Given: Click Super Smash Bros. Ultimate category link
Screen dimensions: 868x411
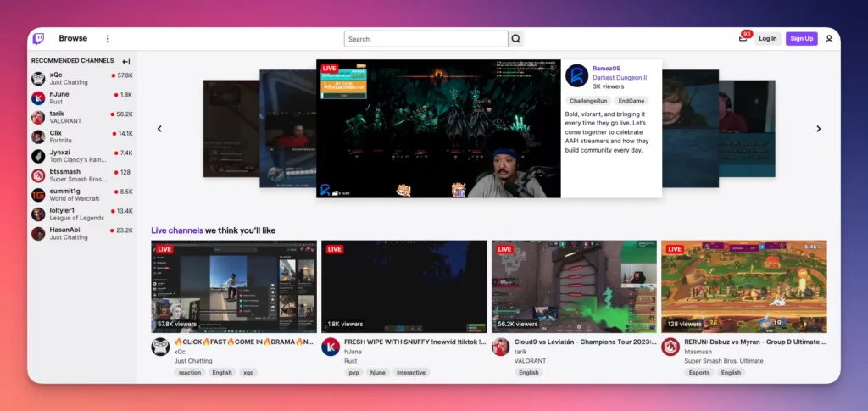Looking at the screenshot, I should click(x=724, y=361).
